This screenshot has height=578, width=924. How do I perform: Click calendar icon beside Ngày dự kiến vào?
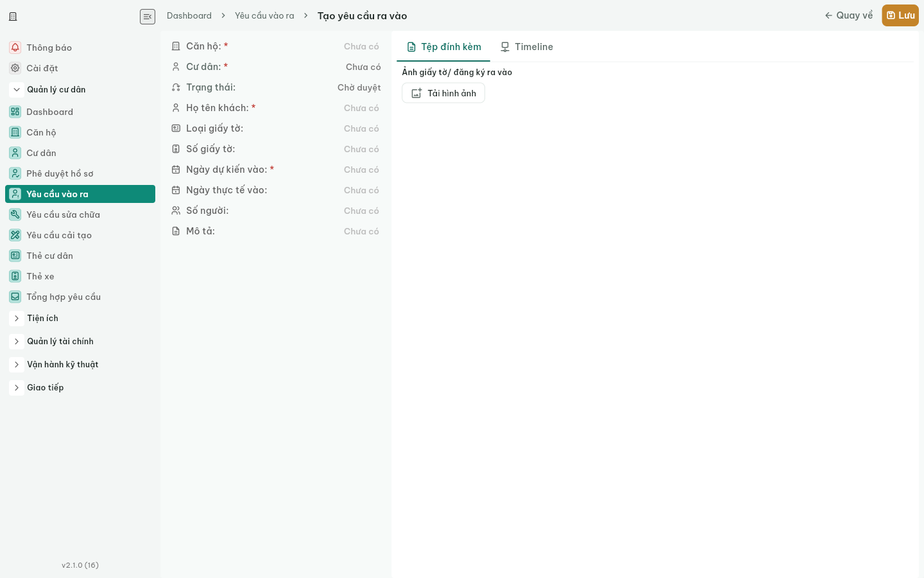coord(176,170)
